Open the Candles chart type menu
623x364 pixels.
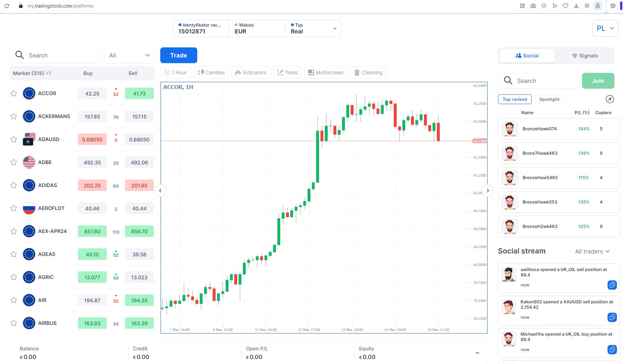[x=211, y=73]
